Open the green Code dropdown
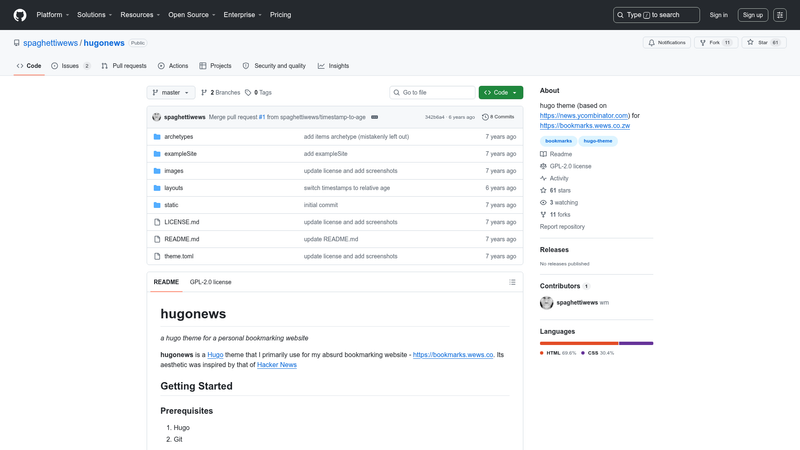 tap(501, 92)
